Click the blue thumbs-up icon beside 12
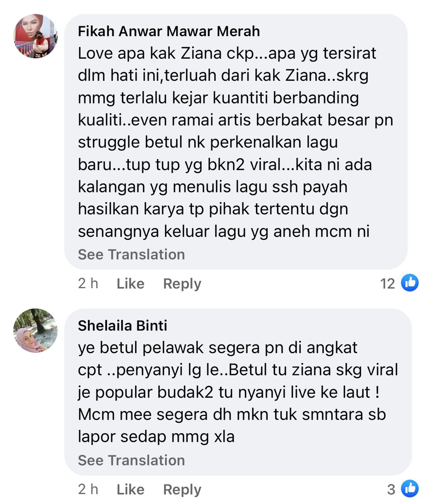The width and height of the screenshot is (432, 504). 410,283
